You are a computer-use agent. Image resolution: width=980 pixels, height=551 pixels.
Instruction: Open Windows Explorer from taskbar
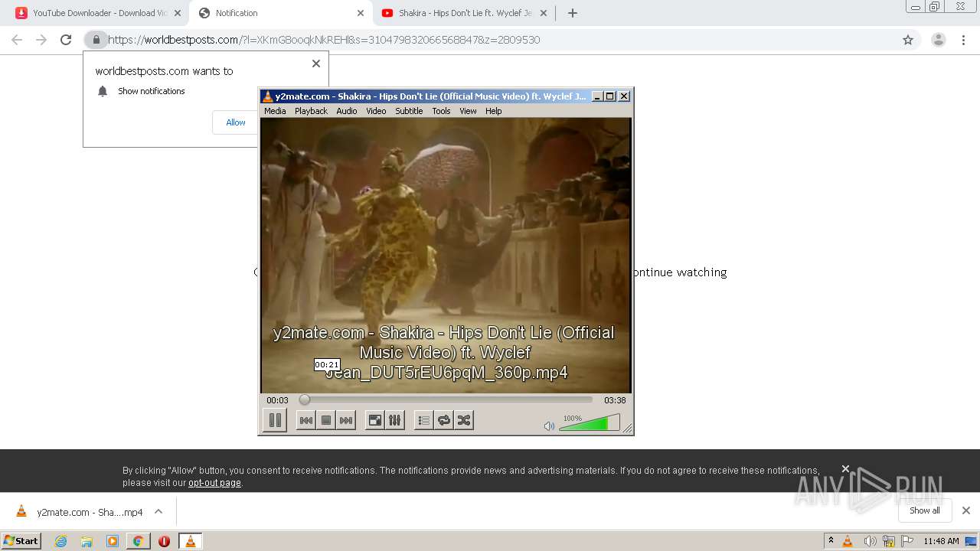coord(87,541)
